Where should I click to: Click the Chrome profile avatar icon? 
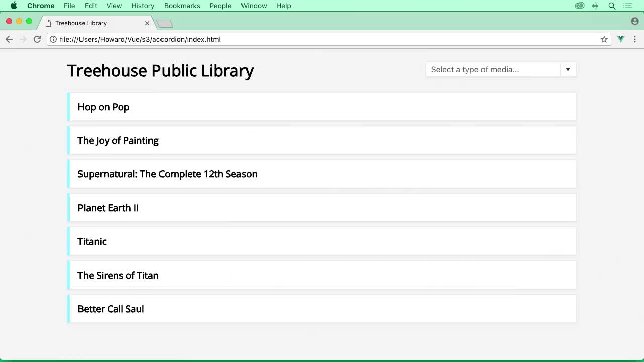click(635, 21)
